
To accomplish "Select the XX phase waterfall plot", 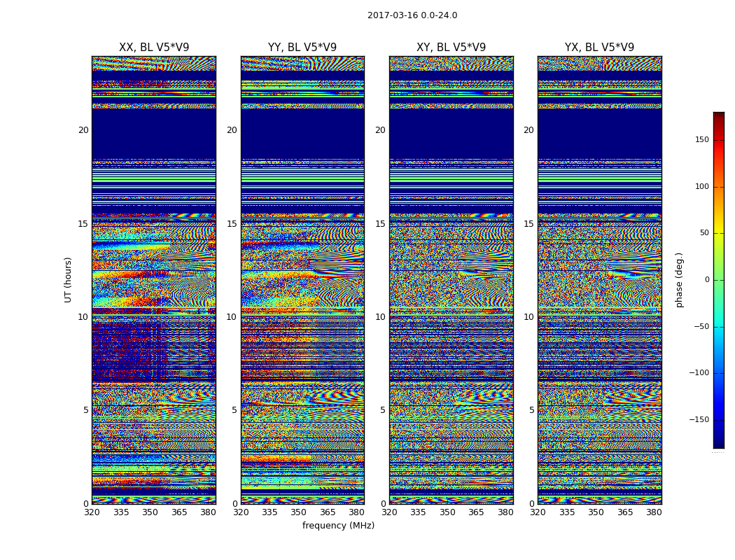I will click(154, 280).
